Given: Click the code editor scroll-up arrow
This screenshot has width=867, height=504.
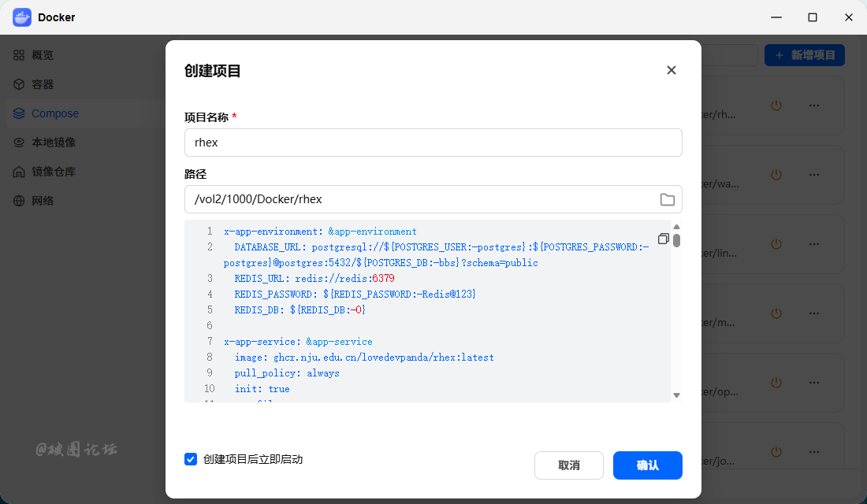Looking at the screenshot, I should tap(676, 227).
